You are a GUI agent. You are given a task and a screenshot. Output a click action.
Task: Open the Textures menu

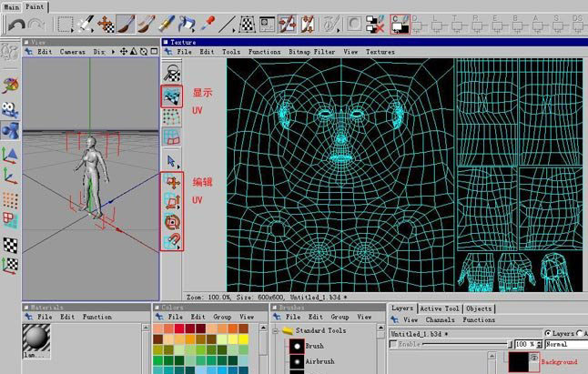pos(380,52)
